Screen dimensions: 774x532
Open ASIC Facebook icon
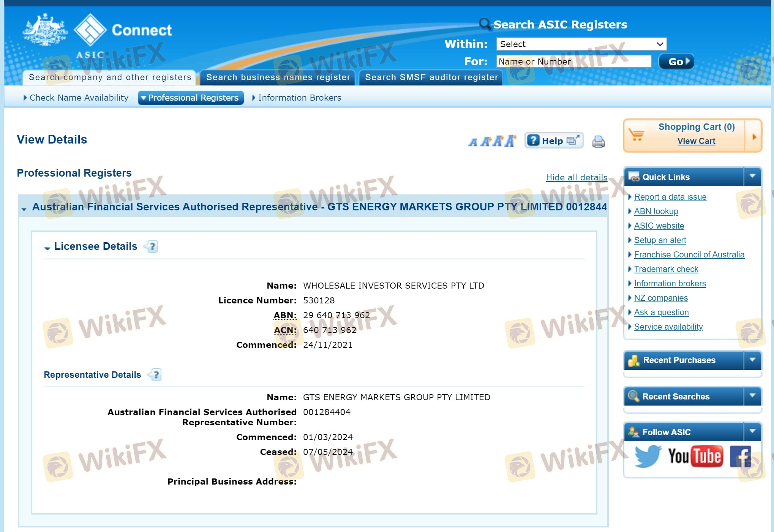[x=740, y=456]
